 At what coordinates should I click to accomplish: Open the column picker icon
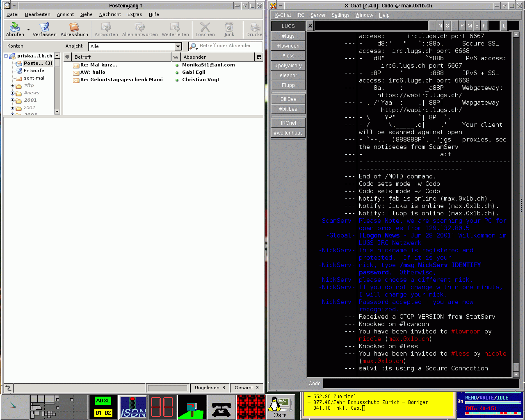tap(259, 57)
